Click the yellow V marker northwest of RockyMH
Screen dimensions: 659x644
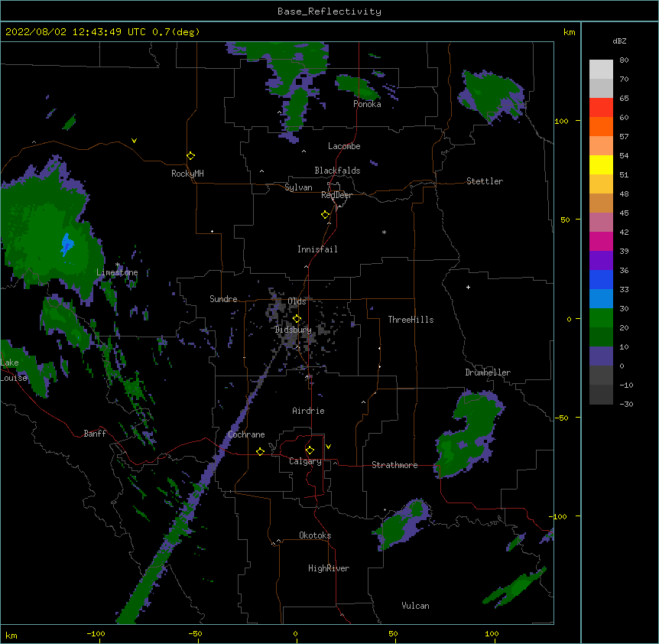tap(134, 141)
